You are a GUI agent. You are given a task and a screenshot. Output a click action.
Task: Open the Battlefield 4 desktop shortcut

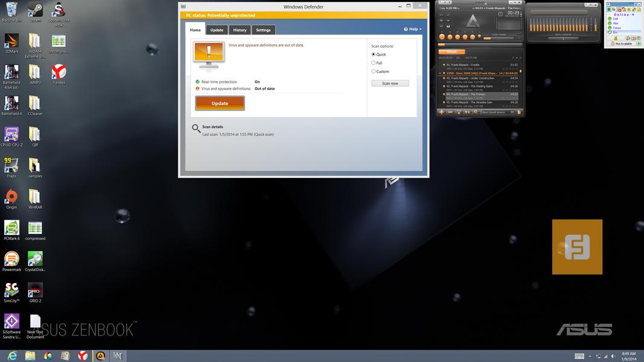(11, 104)
